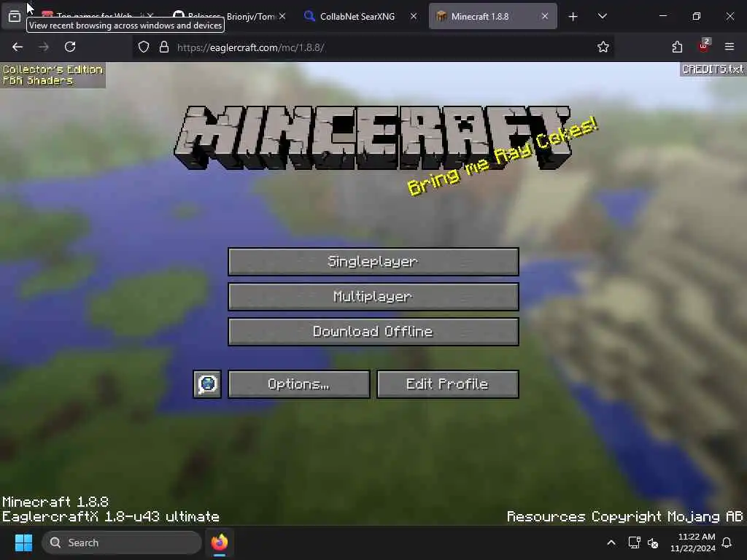This screenshot has height=560, width=747.
Task: Click the muted volume tray icon
Action: (x=653, y=542)
